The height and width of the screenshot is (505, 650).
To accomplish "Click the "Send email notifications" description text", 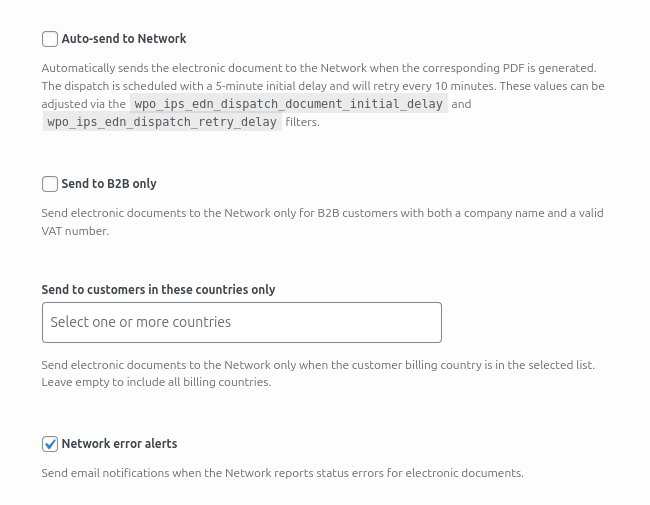I will point(282,473).
